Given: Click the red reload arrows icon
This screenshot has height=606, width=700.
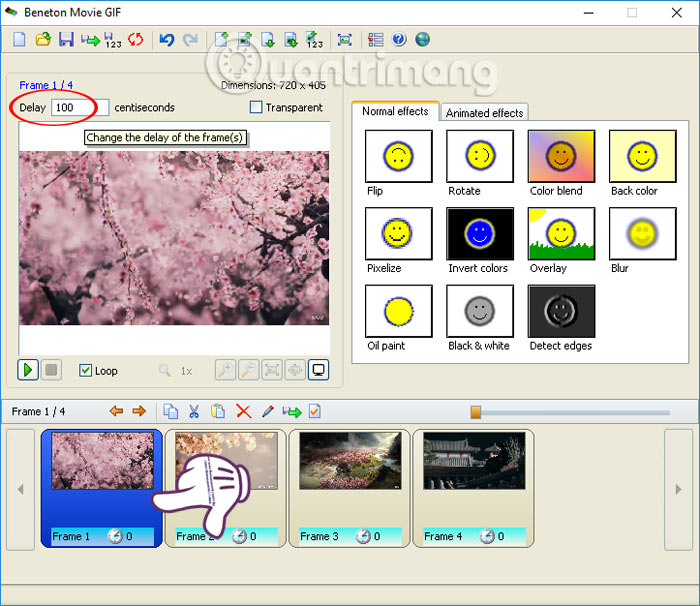Looking at the screenshot, I should [136, 40].
